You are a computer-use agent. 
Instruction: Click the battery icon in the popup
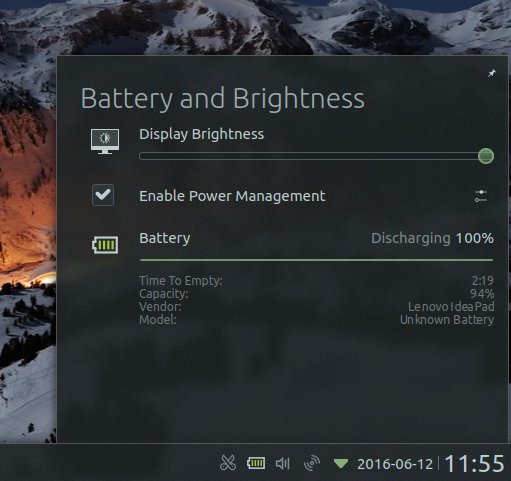click(105, 245)
